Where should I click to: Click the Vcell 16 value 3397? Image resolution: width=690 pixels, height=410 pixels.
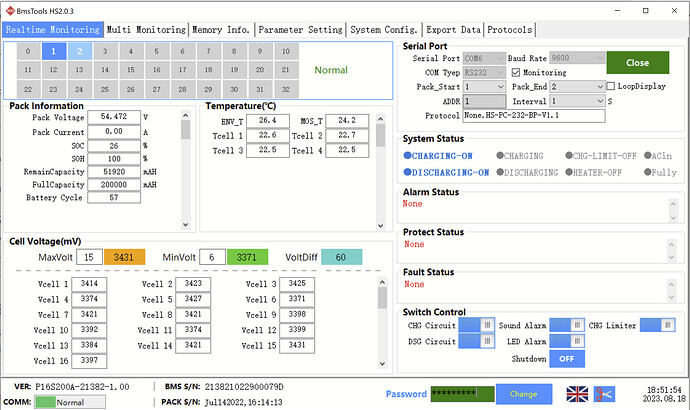[89, 361]
